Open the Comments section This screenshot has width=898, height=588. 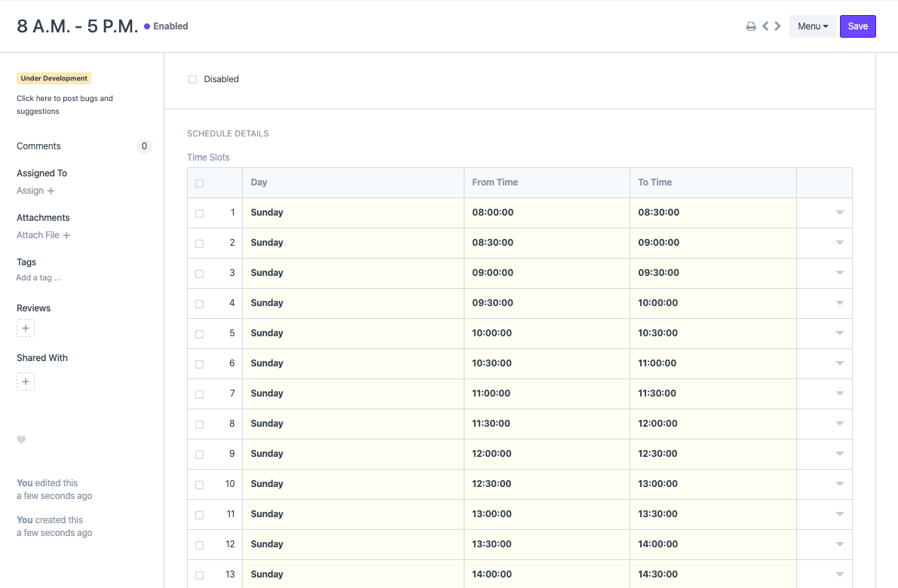(38, 146)
